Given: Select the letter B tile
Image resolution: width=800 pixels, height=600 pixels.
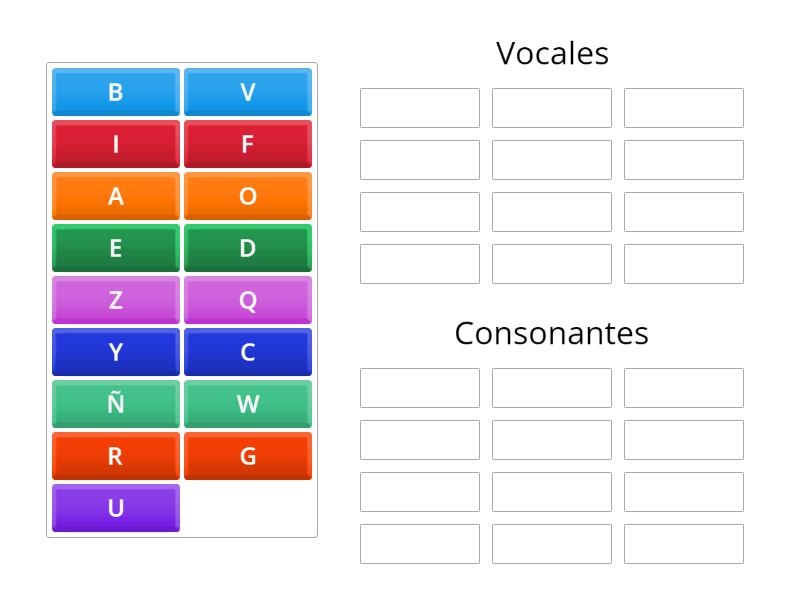Looking at the screenshot, I should click(x=115, y=92).
